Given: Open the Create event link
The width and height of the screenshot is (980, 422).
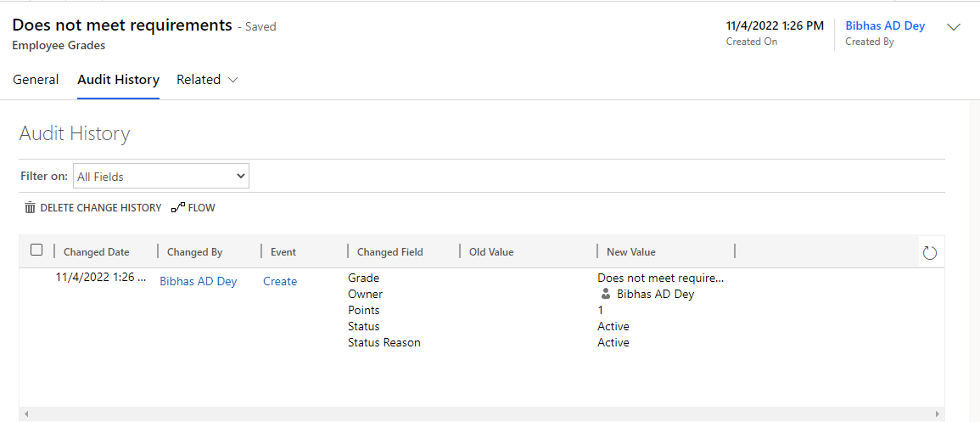Looking at the screenshot, I should click(x=280, y=281).
